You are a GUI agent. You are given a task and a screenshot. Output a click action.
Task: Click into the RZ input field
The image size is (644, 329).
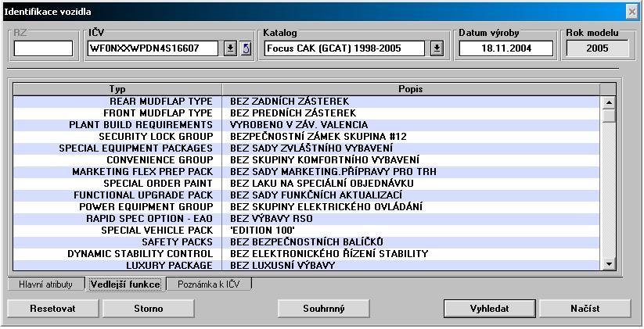click(43, 48)
